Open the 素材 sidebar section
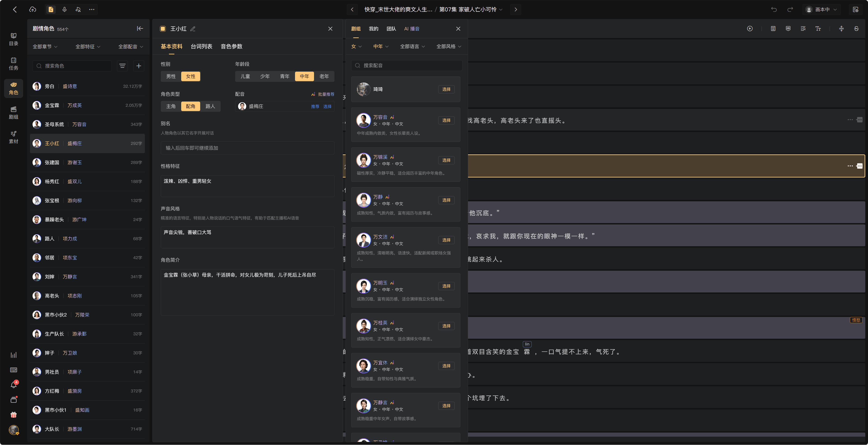Image resolution: width=868 pixels, height=445 pixels. [x=14, y=137]
